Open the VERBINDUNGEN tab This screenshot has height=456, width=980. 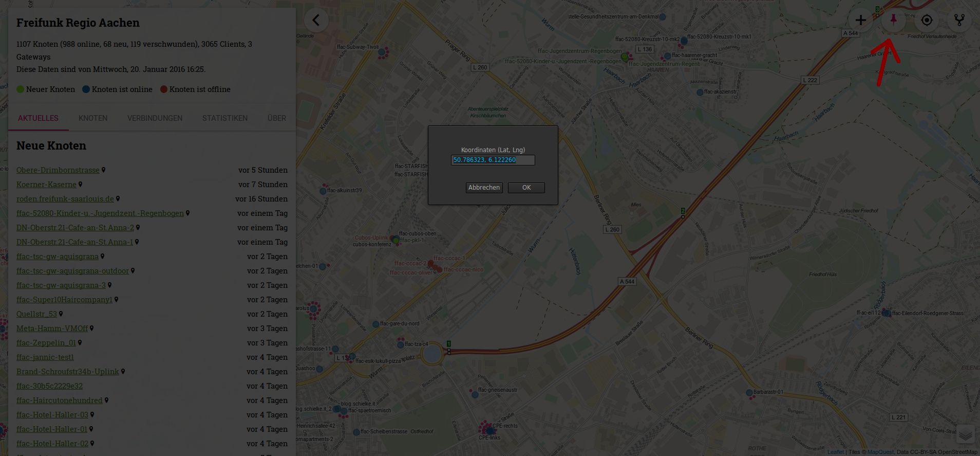pos(155,118)
